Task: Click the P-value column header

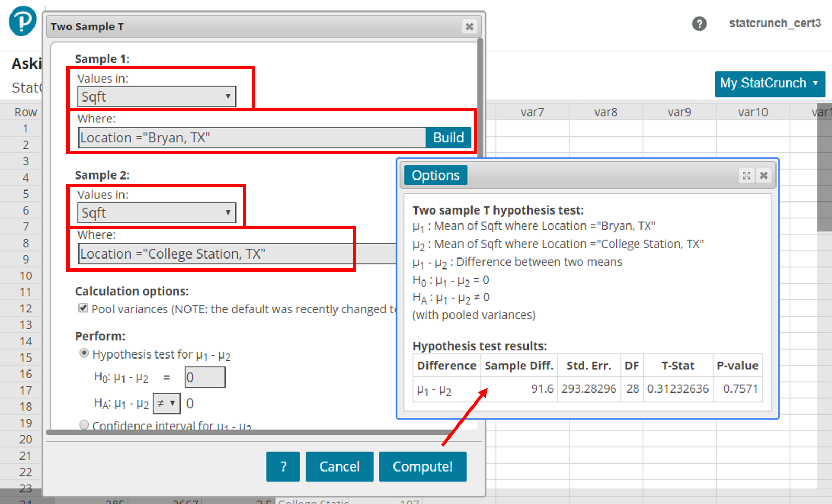Action: pyautogui.click(x=738, y=365)
